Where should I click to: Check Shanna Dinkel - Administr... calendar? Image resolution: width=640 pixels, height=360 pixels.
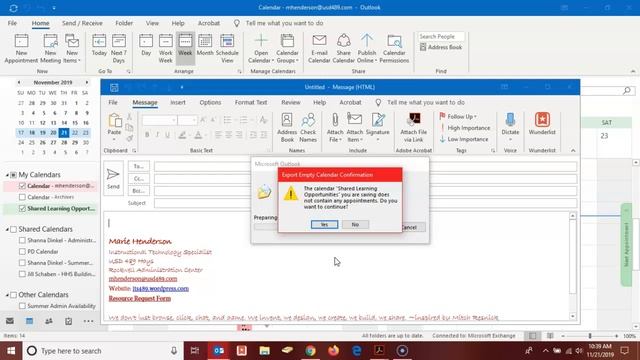point(22,240)
